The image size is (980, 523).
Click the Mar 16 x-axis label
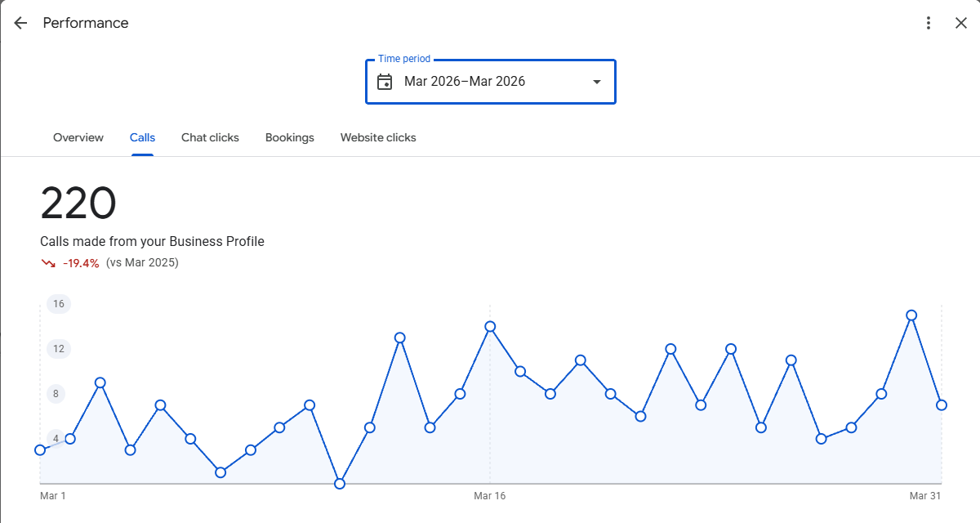tap(490, 496)
